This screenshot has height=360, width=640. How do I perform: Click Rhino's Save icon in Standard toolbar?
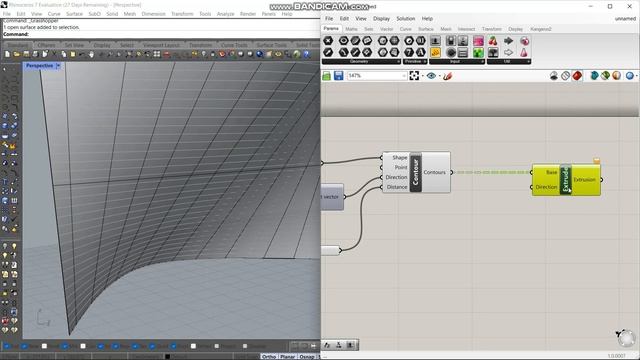26,54
